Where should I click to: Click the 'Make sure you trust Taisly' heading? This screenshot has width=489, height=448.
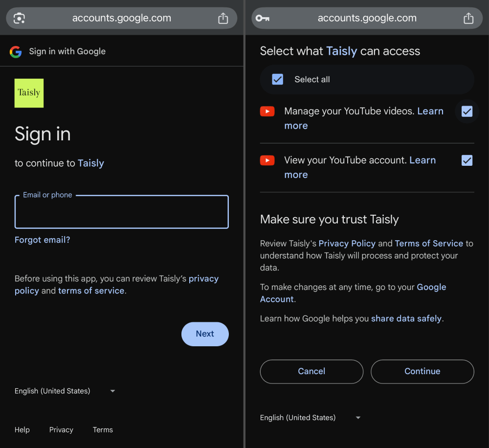pos(329,219)
